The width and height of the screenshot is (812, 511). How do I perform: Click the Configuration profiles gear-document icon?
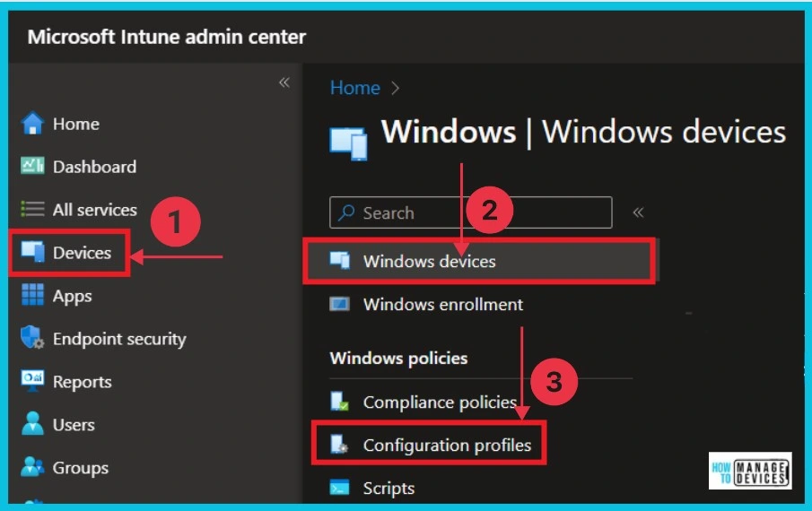(x=340, y=445)
